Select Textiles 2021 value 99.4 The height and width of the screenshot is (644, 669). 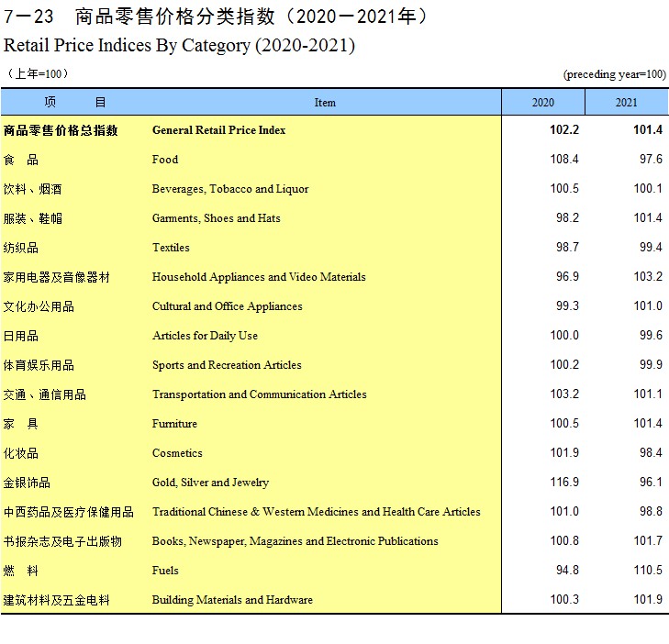651,248
